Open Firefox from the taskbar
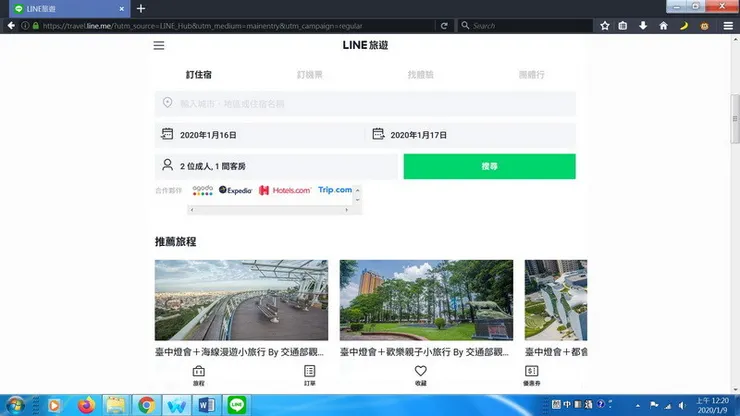Viewport: 740px width, 416px height. pyautogui.click(x=86, y=405)
